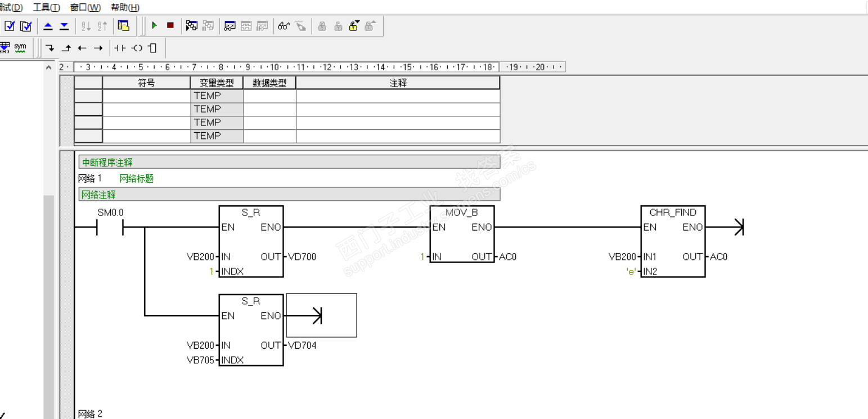
Task: Collapse left panel using up chevron
Action: pos(49,67)
